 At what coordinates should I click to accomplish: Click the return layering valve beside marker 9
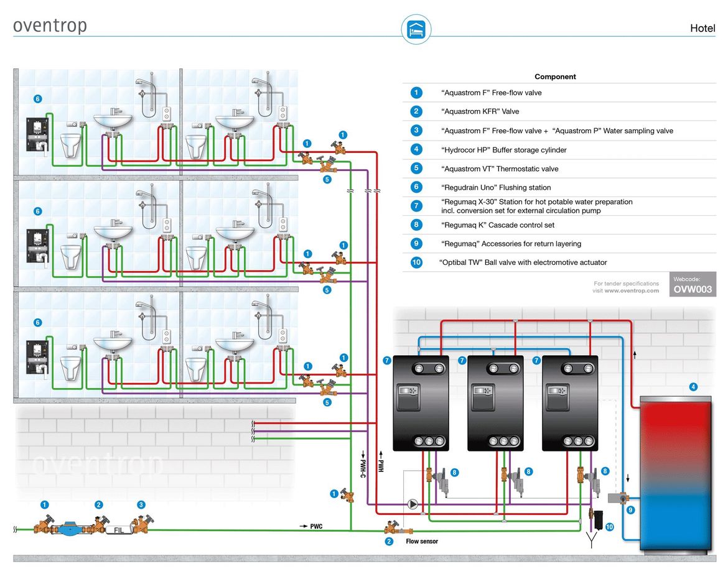click(618, 498)
